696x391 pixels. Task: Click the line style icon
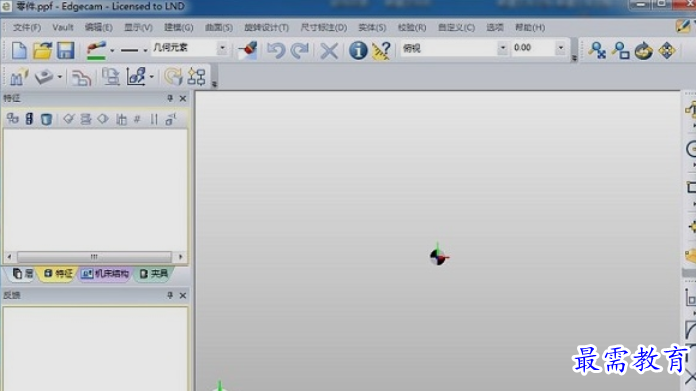pyautogui.click(x=130, y=51)
